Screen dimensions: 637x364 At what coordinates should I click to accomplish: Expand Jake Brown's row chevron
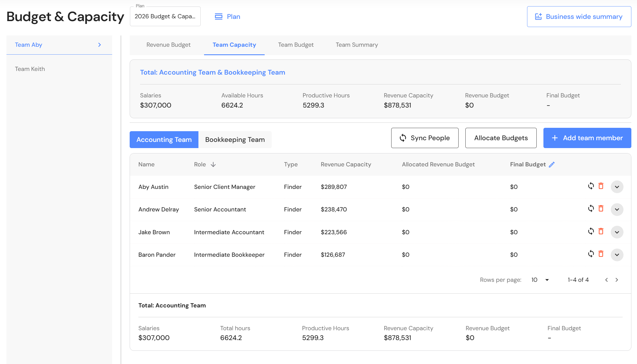[x=617, y=232]
